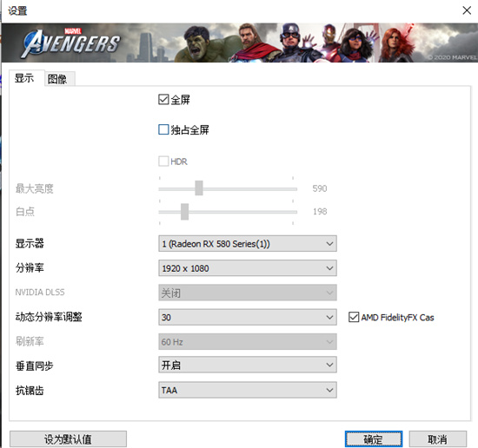Click the 取消 button
478x448 pixels.
pos(437,439)
